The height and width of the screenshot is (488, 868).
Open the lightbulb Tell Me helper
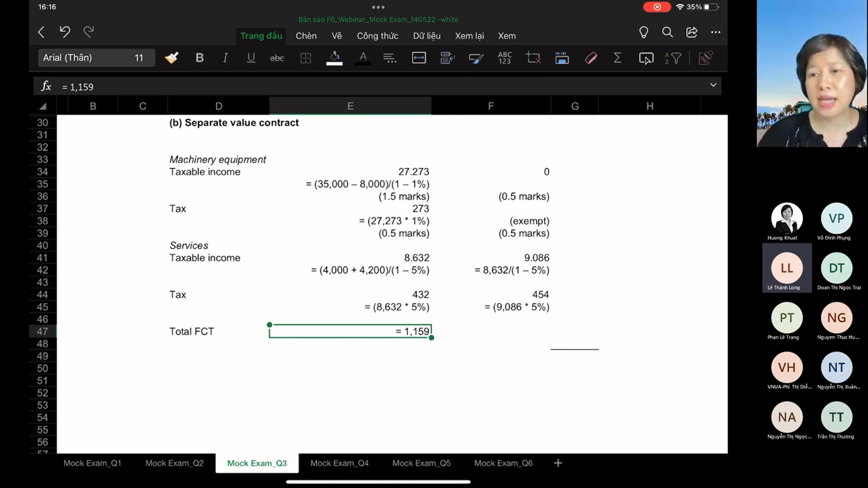[x=644, y=32]
